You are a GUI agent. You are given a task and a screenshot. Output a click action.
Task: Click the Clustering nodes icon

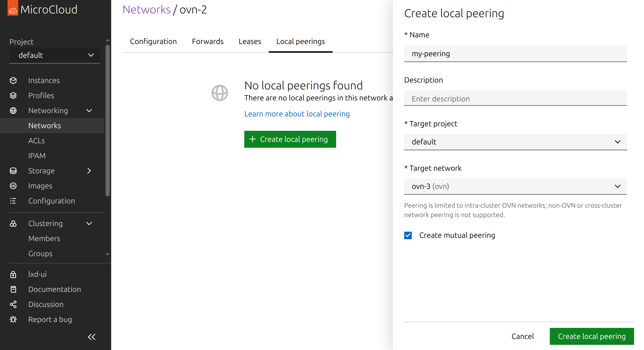[13, 223]
